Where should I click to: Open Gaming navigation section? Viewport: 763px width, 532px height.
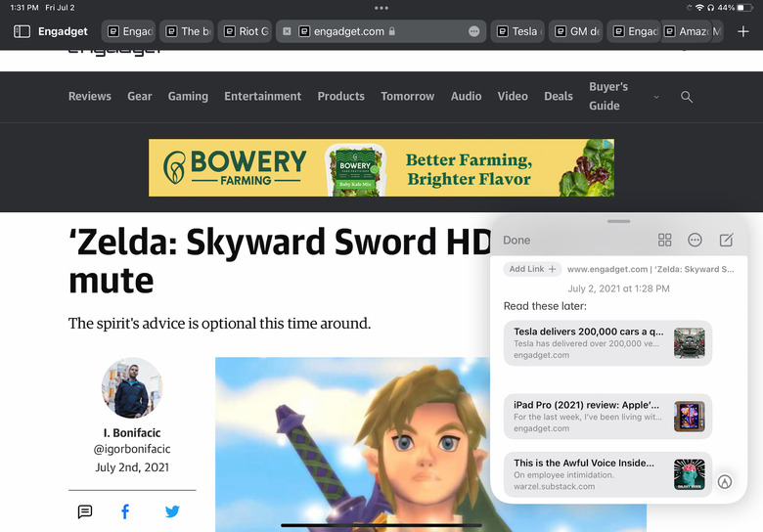[x=188, y=96]
